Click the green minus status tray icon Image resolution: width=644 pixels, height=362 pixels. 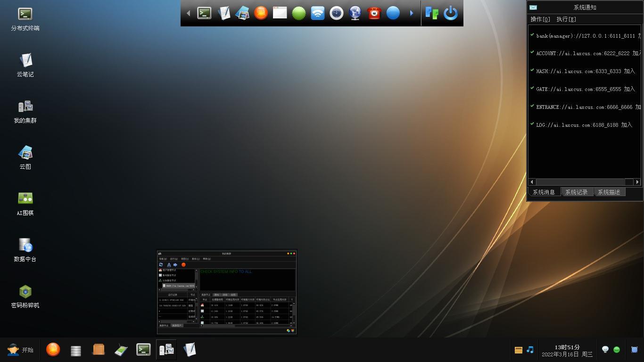pyautogui.click(x=616, y=350)
